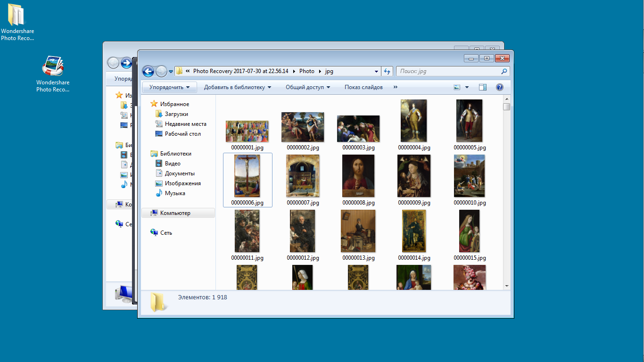The image size is (644, 362).
Task: Click the Photo breadcrumb in address bar
Action: (307, 71)
